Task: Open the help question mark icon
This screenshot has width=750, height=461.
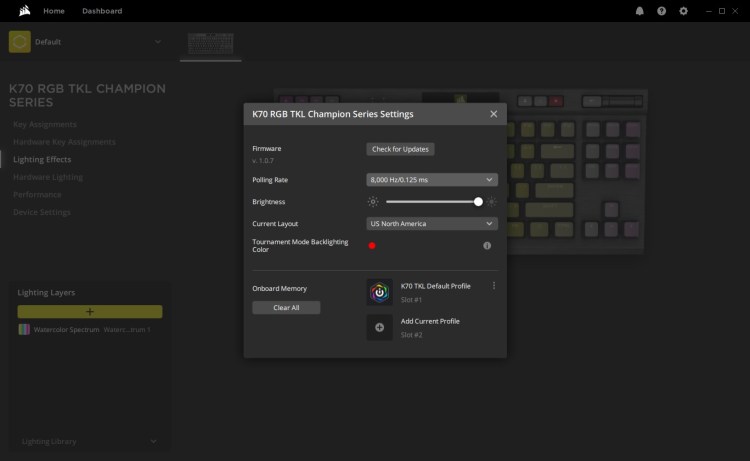Action: tap(662, 11)
